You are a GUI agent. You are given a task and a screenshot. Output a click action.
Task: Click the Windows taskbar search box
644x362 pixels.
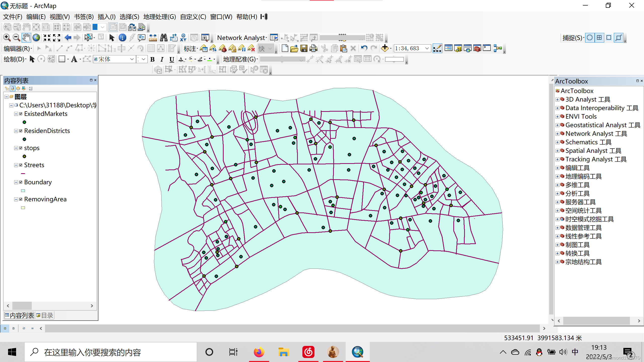[x=111, y=352]
